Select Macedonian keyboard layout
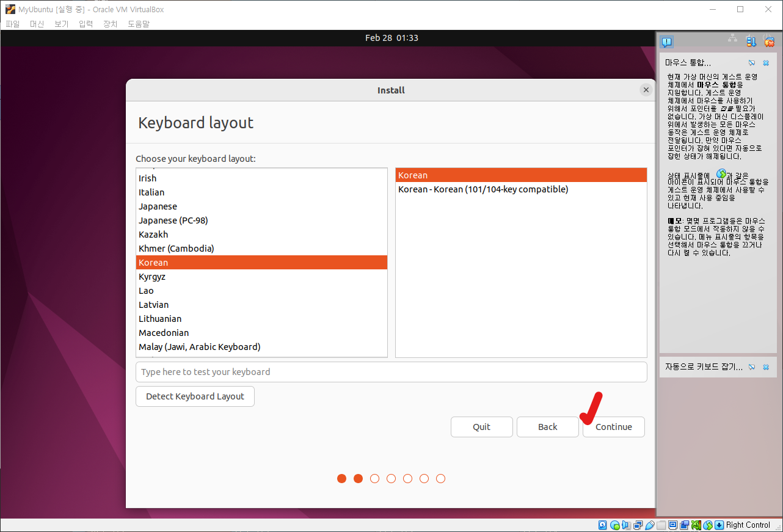Screen dimensions: 783x532 click(261, 333)
